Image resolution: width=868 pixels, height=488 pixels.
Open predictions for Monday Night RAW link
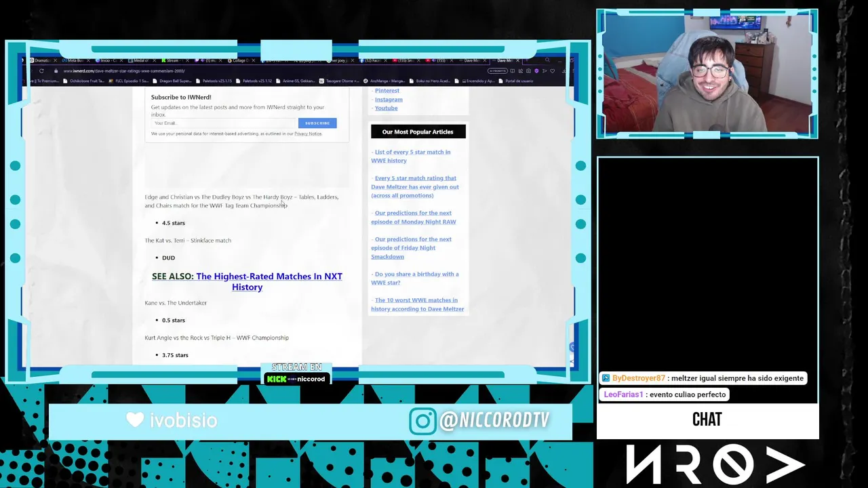point(414,217)
